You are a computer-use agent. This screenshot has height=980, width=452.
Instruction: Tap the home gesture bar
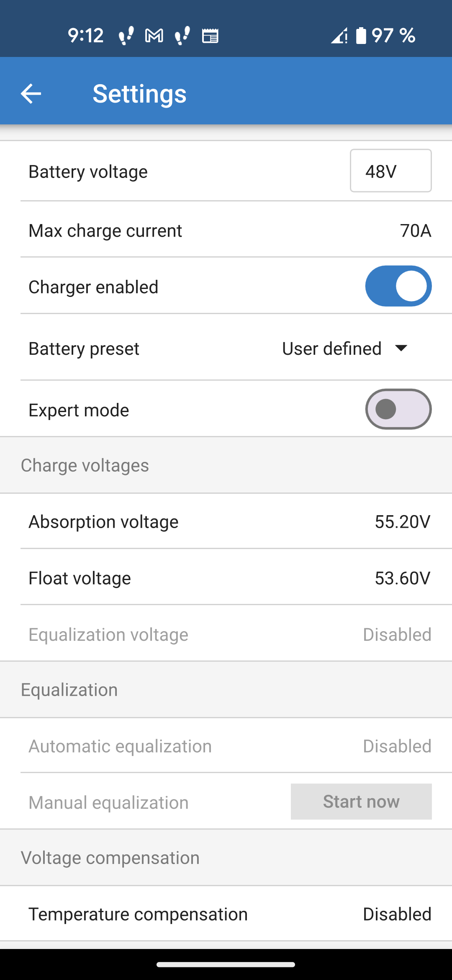coord(226,965)
